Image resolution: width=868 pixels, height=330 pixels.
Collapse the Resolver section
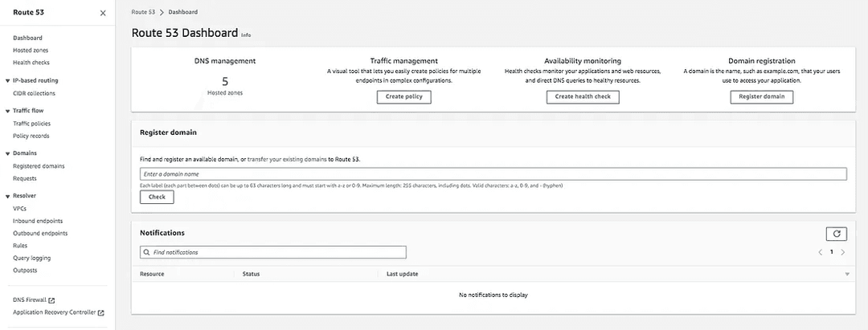click(x=7, y=196)
